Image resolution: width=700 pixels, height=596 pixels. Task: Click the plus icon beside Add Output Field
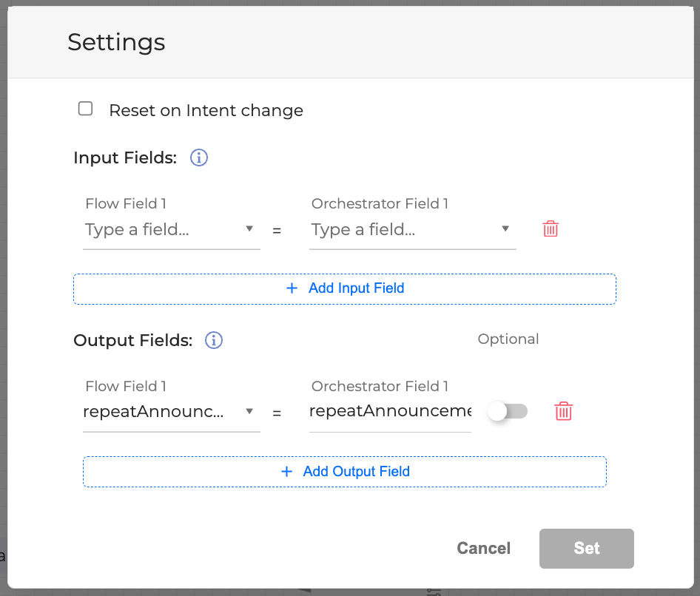[287, 471]
